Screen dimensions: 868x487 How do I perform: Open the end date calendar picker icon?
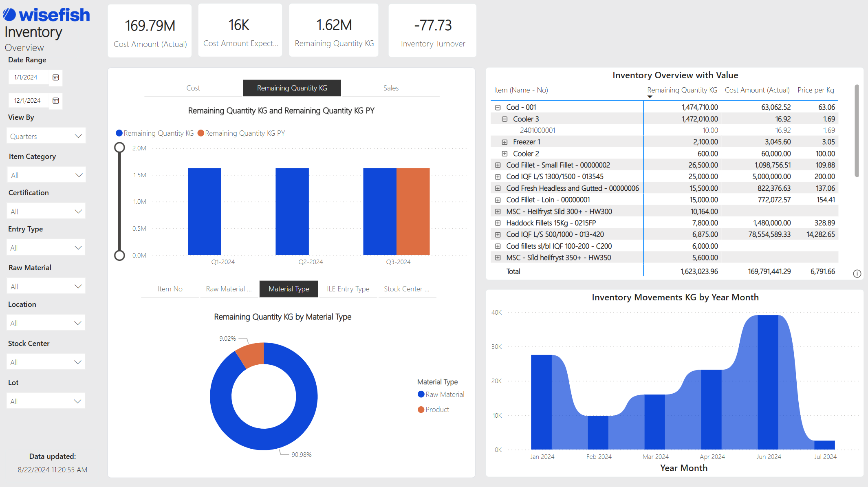[x=56, y=101]
